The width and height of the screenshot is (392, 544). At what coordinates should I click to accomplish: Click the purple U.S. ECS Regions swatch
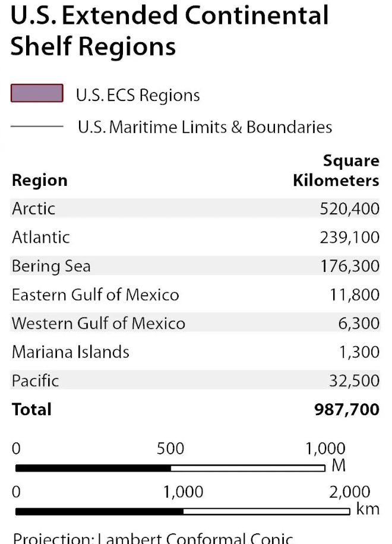point(37,94)
